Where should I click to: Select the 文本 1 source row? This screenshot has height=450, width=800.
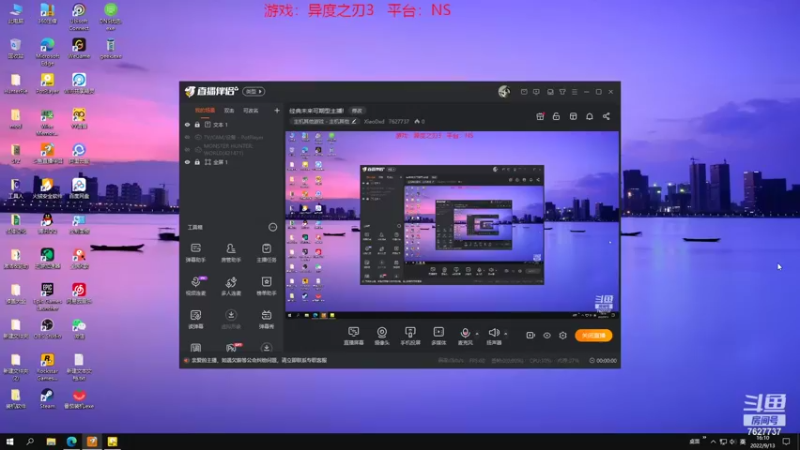232,124
